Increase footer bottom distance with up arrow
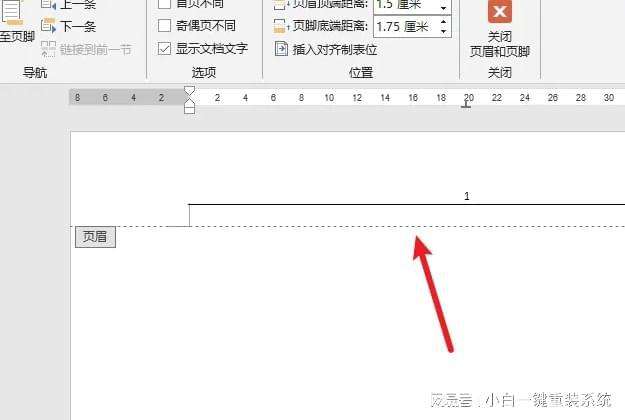 (x=444, y=22)
